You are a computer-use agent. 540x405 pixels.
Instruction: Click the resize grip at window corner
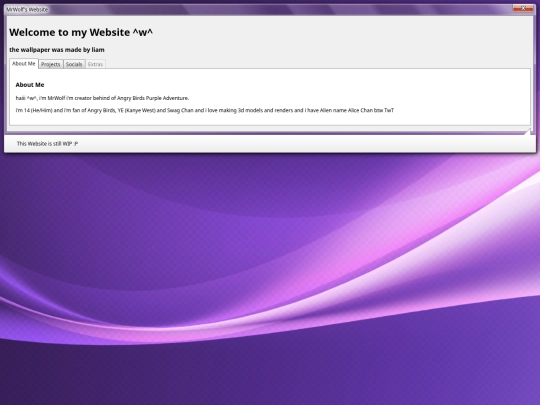tap(527, 132)
